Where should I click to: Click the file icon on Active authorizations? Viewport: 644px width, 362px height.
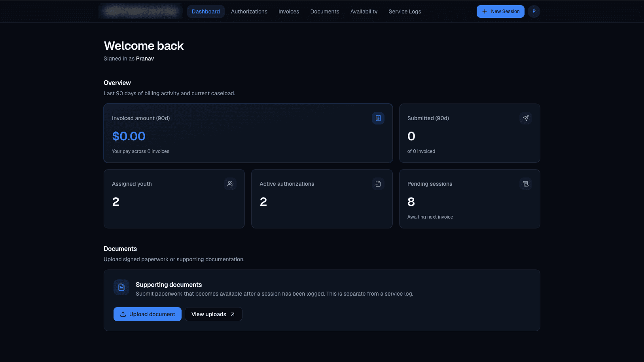(378, 184)
